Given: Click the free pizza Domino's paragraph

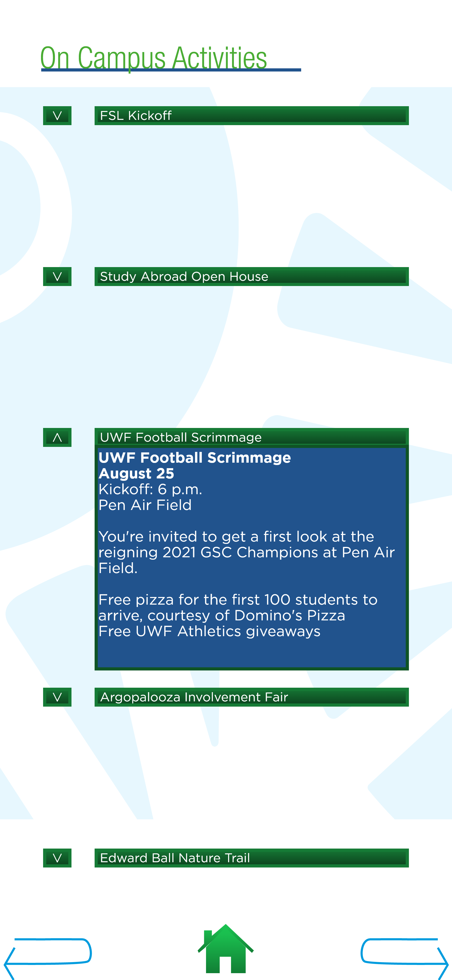Looking at the screenshot, I should [238, 608].
